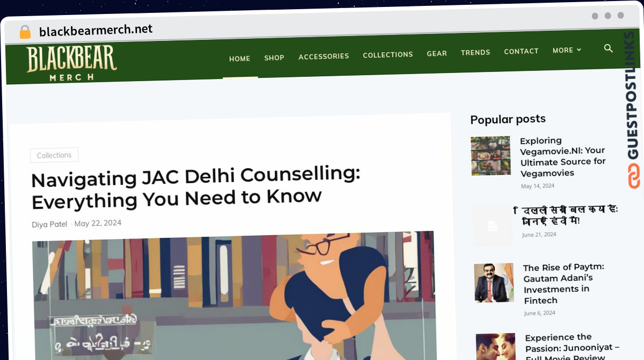Click the document placeholder icon thumbnail
The height and width of the screenshot is (360, 644).
pyautogui.click(x=492, y=226)
